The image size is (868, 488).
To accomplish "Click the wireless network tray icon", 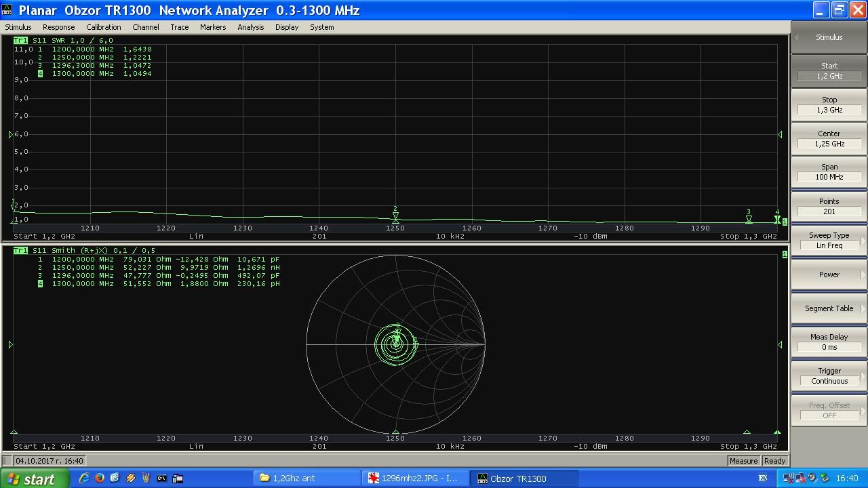I will (x=788, y=479).
